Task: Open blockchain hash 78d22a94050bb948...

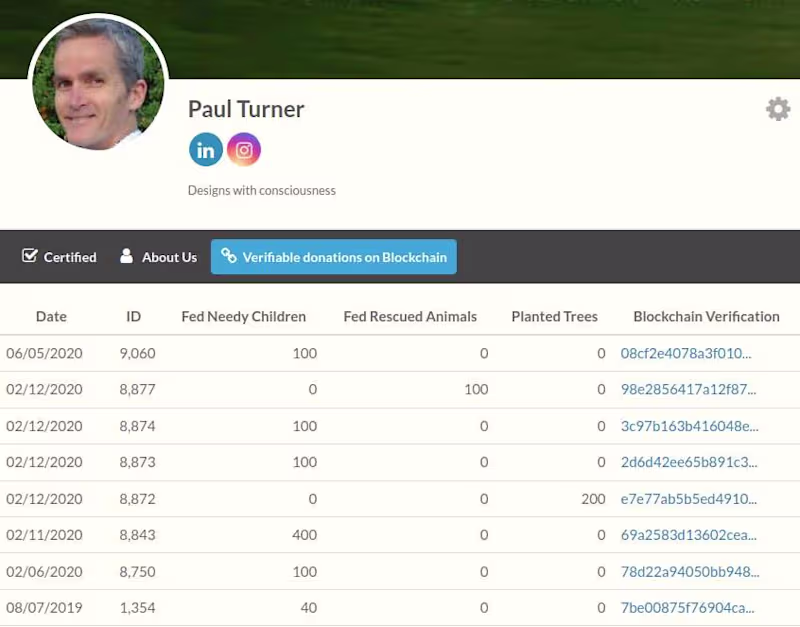Action: click(690, 571)
